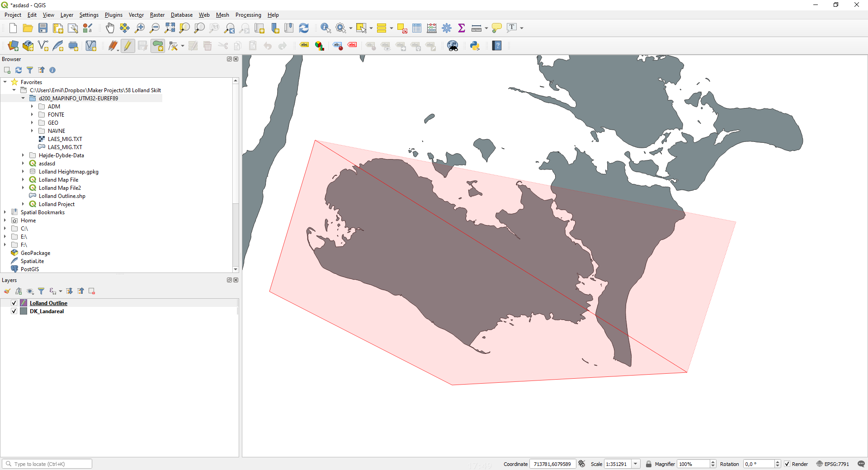Open Layer Styling panel paintbrush icon

tap(7, 291)
